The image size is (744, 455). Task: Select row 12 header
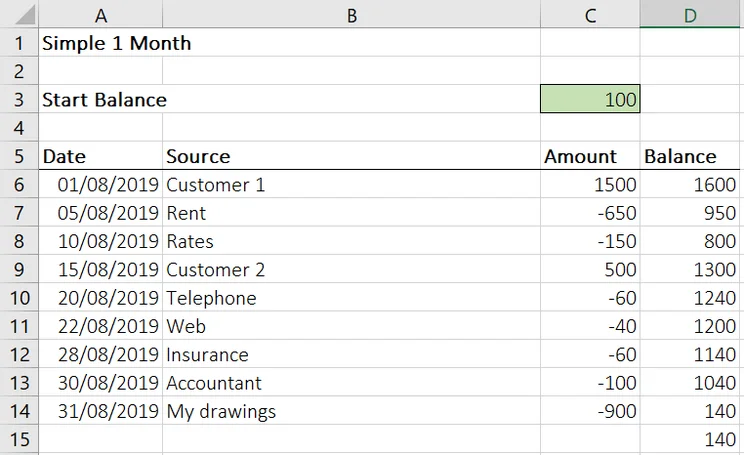[19, 354]
